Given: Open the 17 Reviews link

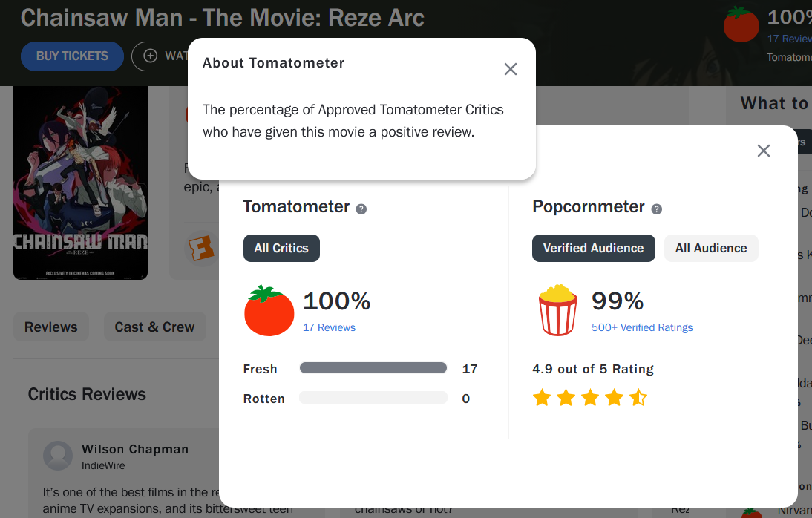Looking at the screenshot, I should pyautogui.click(x=329, y=327).
